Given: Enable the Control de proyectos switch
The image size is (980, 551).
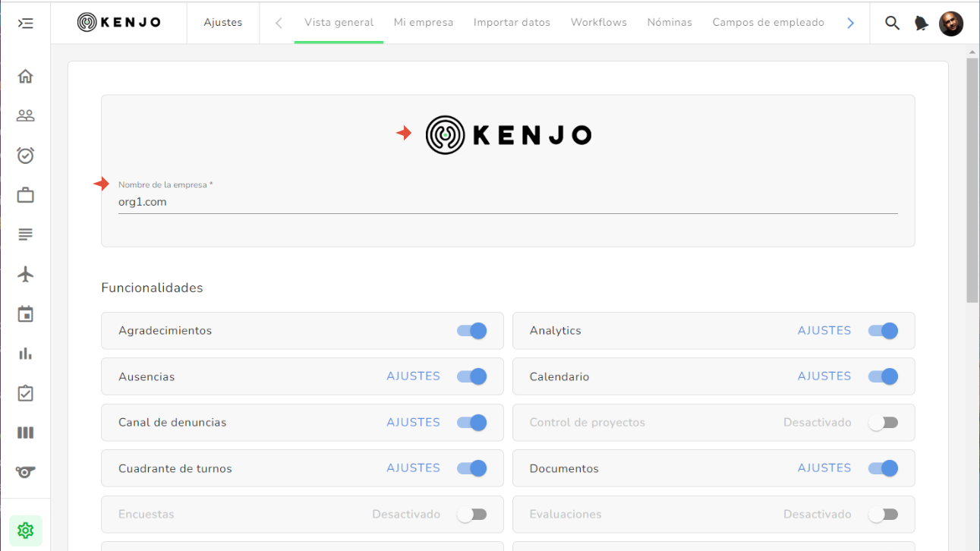Looking at the screenshot, I should (x=883, y=423).
